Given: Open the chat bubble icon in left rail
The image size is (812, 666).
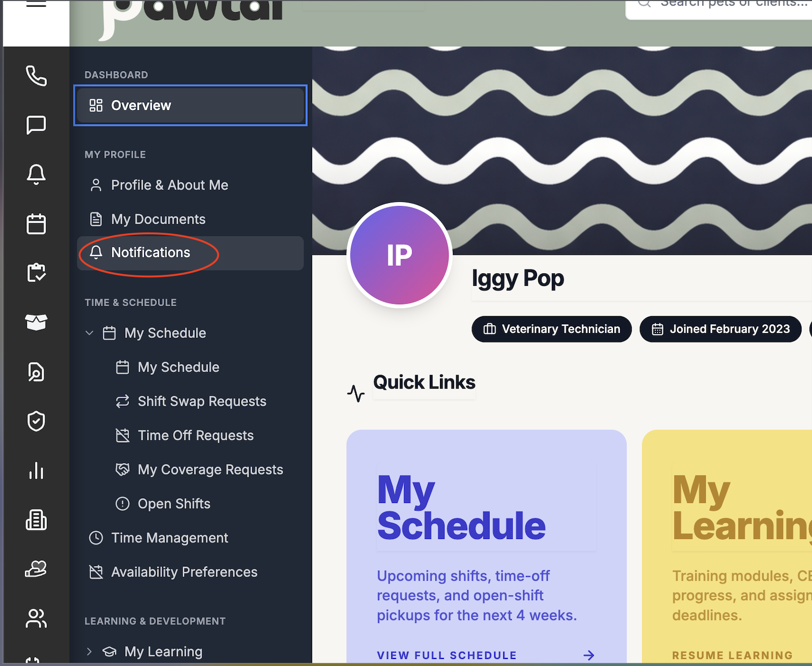Looking at the screenshot, I should click(36, 125).
